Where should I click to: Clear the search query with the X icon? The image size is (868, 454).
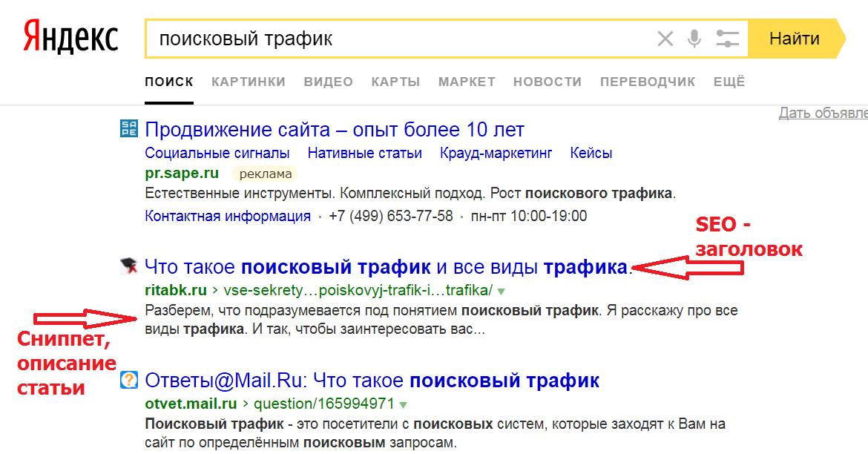pyautogui.click(x=665, y=39)
